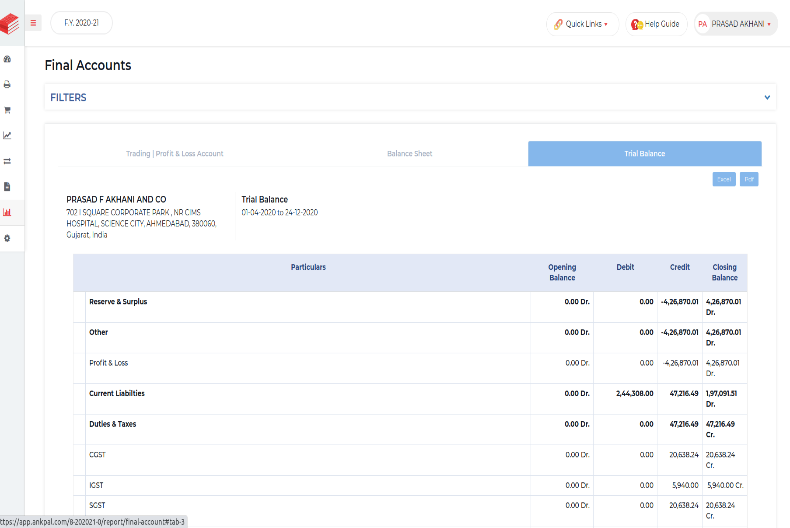Select the Trial Balance tab
Screen dimensions: 790x528
pos(645,154)
